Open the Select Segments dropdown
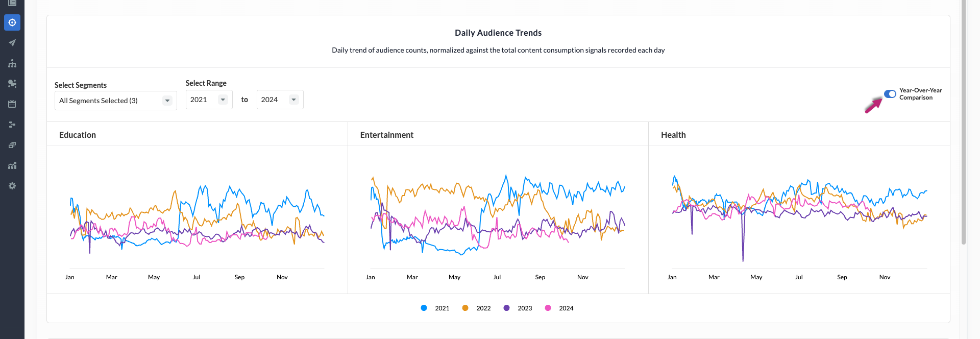Screen dimensions: 980x339 pos(115,101)
